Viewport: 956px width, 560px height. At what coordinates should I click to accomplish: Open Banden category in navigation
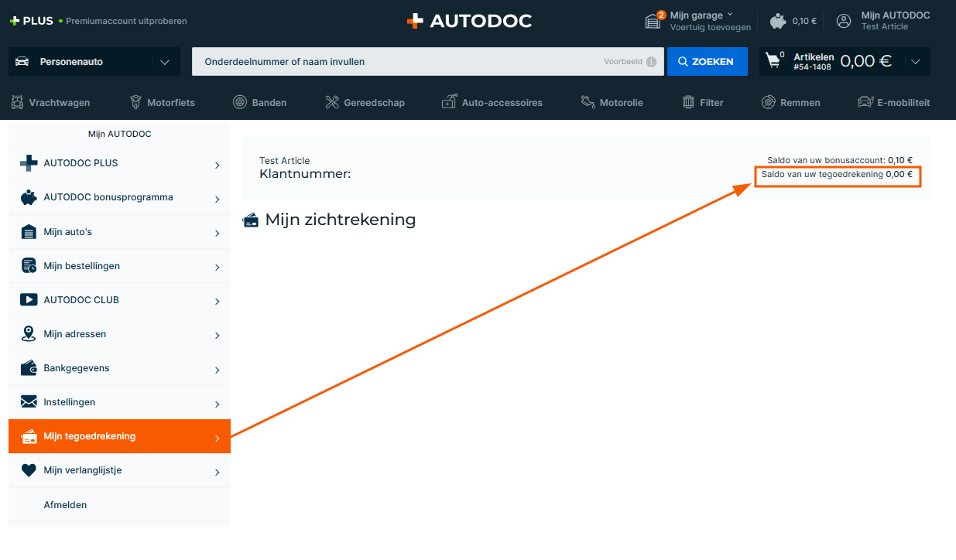(x=259, y=102)
